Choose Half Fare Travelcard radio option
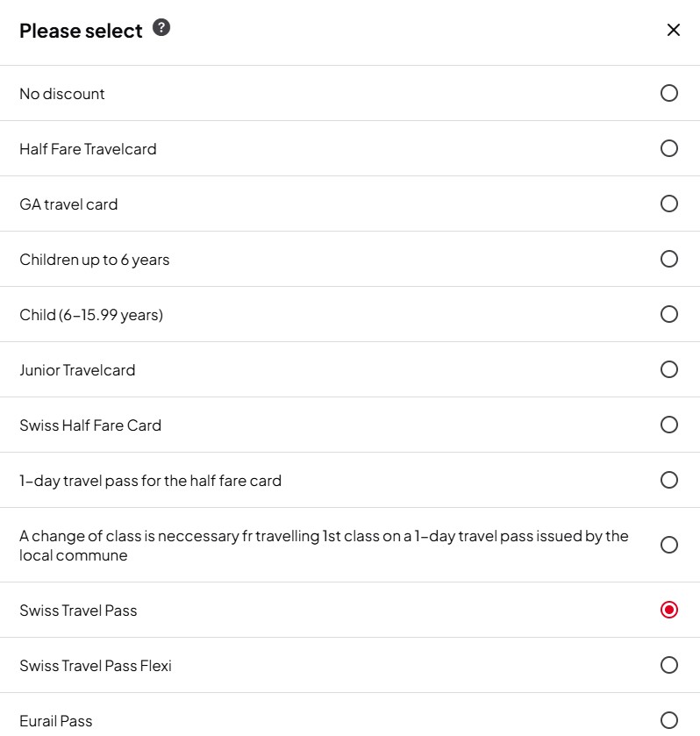 point(668,148)
